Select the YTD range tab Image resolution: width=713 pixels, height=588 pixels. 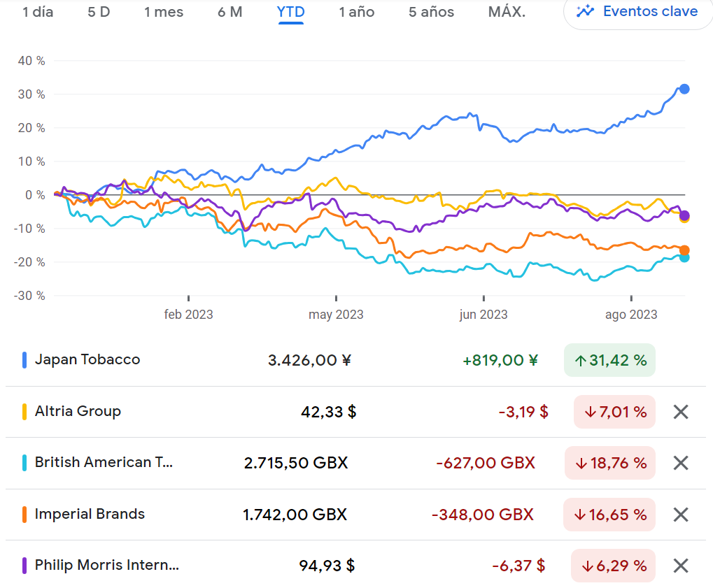click(x=290, y=12)
